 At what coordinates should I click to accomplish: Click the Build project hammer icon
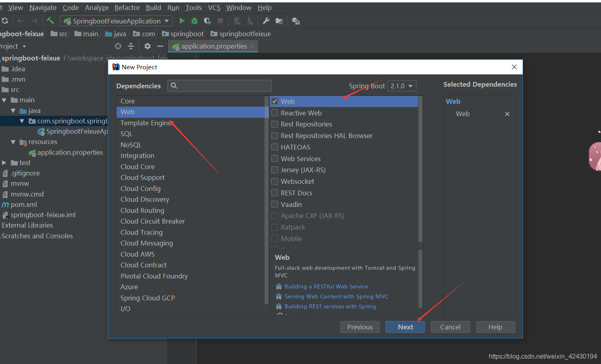click(50, 21)
